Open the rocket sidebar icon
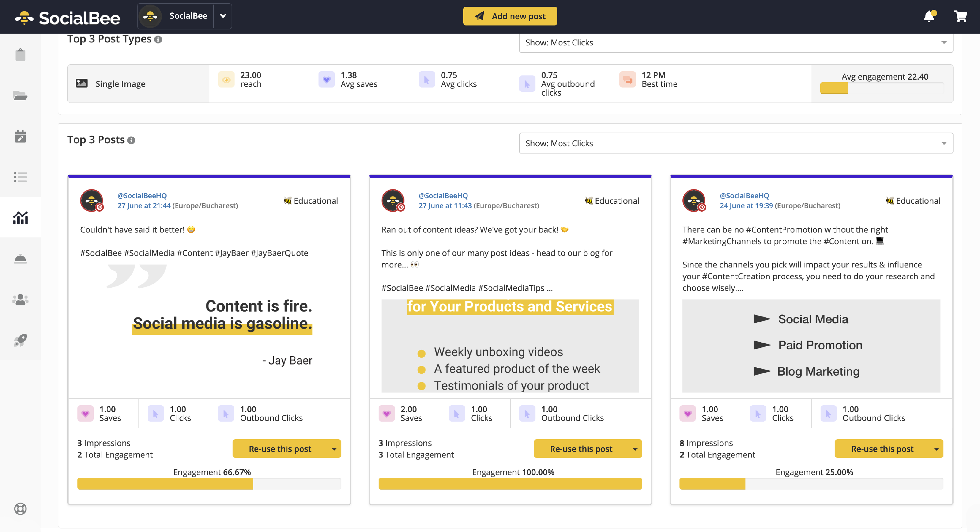This screenshot has height=532, width=980. click(20, 340)
